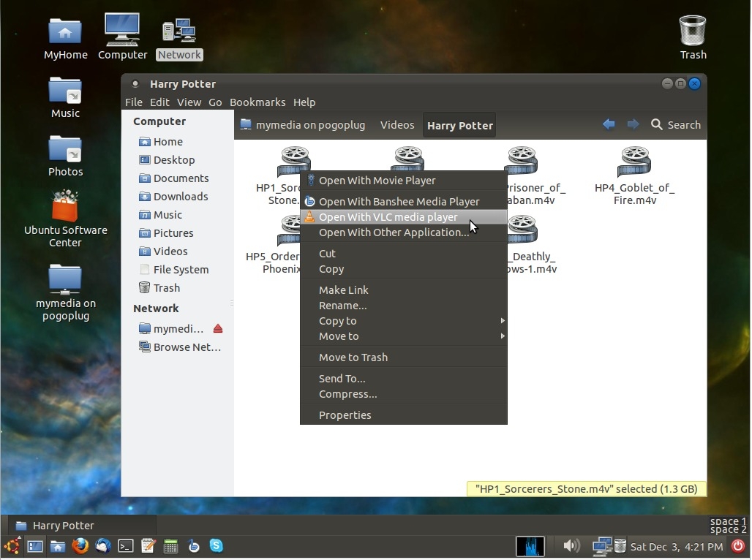
Task: Launch Firefox from the bottom panel
Action: coord(80,545)
